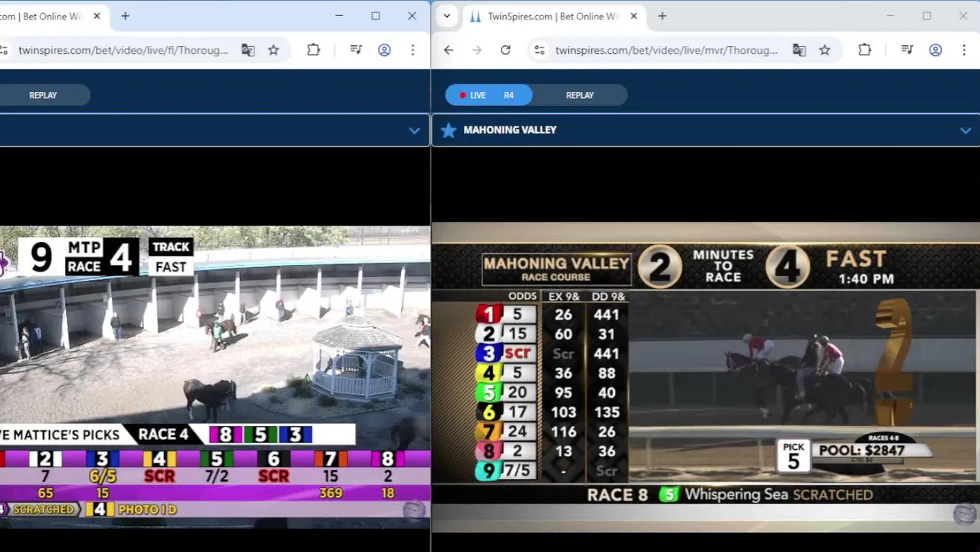Click Mahoning Valley track name label
The image size is (980, 552).
[x=510, y=130]
